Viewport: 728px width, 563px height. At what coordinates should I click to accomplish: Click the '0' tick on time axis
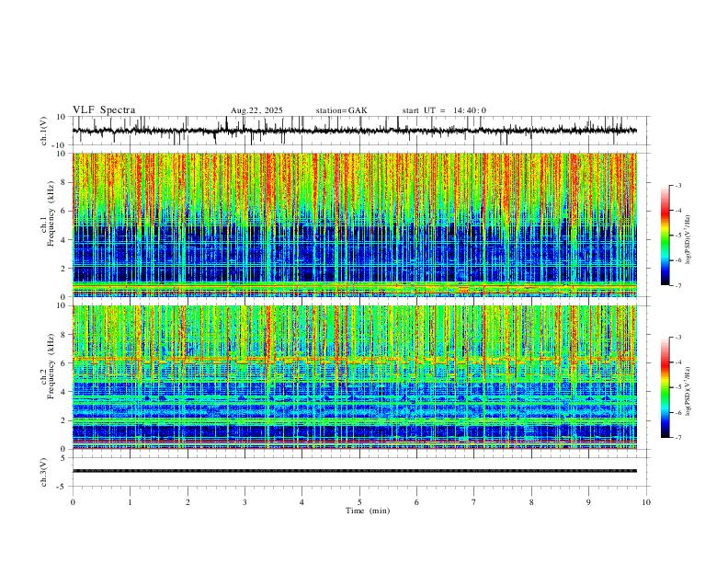click(73, 502)
